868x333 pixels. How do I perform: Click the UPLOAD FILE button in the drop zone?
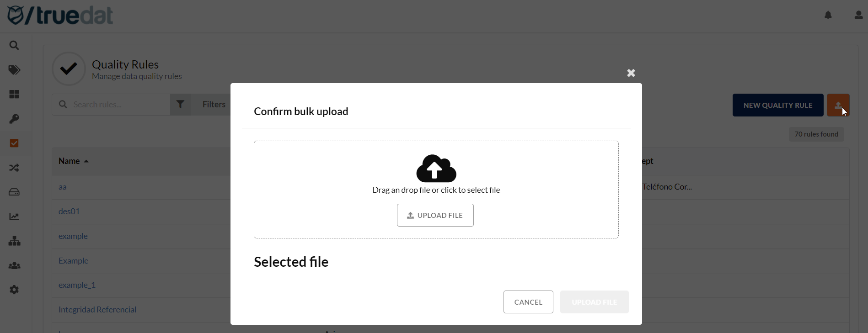pos(435,215)
